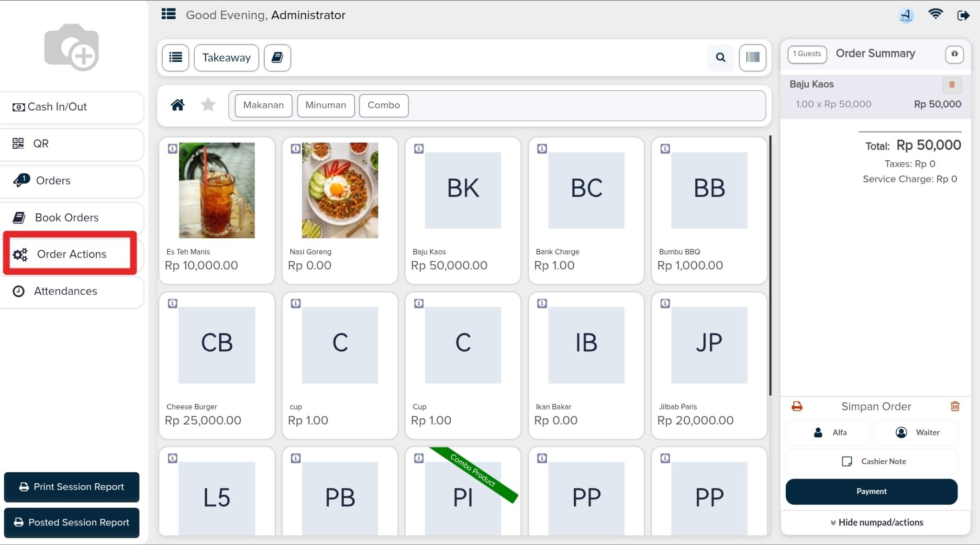Delete Baju Kaos line from order

(x=952, y=85)
